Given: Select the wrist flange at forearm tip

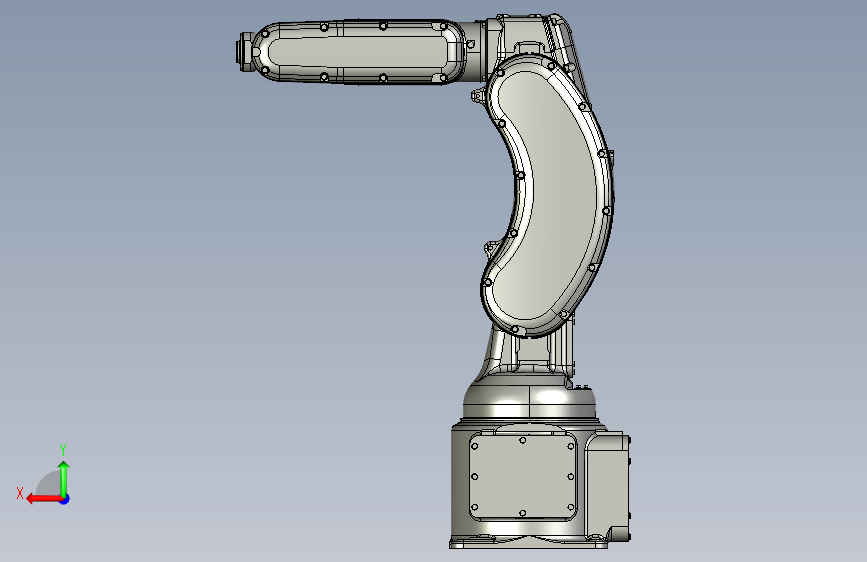Looking at the screenshot, I should click(x=244, y=51).
